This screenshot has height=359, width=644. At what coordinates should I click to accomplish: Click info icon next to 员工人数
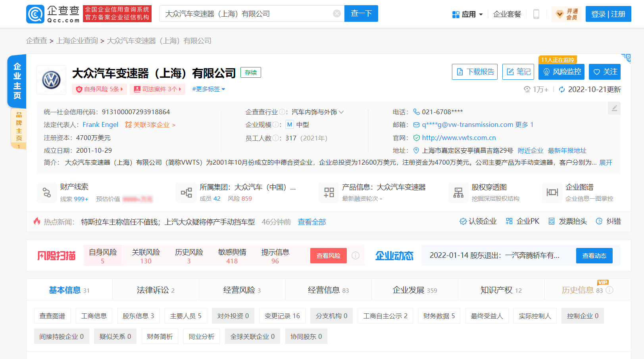pyautogui.click(x=275, y=138)
